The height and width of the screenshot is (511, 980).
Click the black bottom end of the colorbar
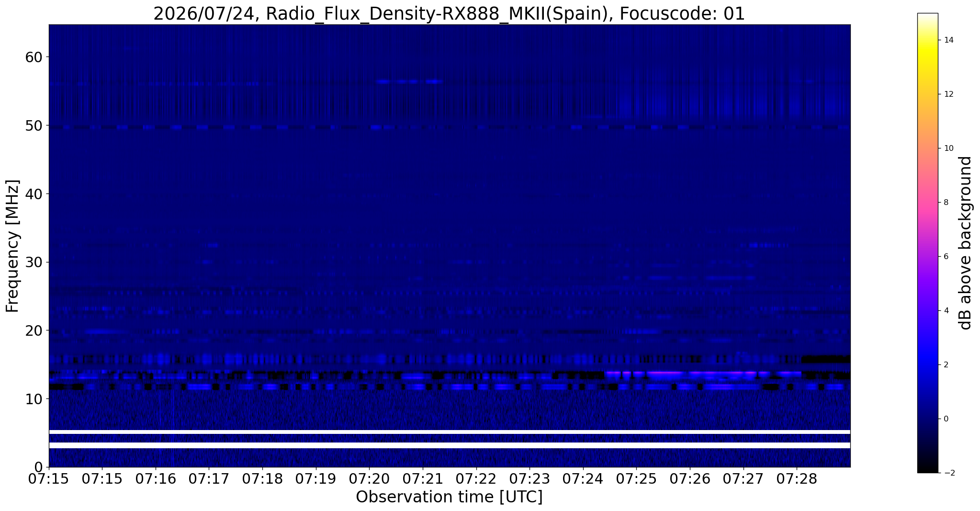click(x=927, y=467)
